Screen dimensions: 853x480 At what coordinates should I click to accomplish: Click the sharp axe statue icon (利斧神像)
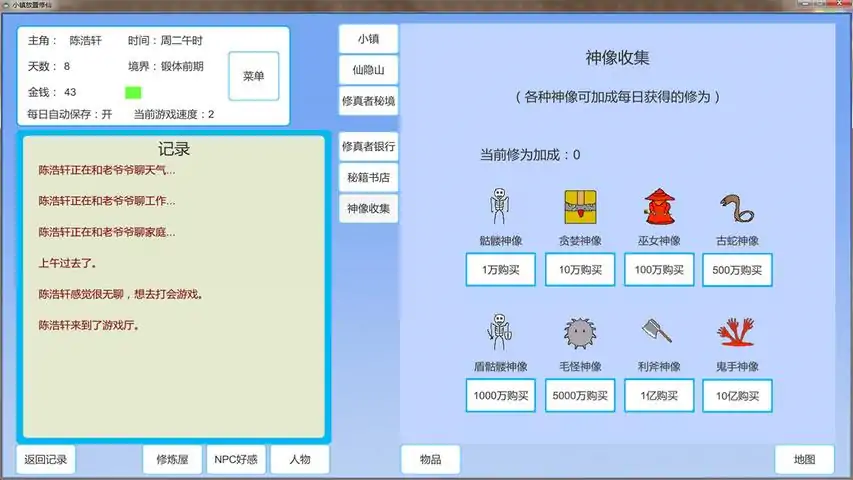pos(659,333)
